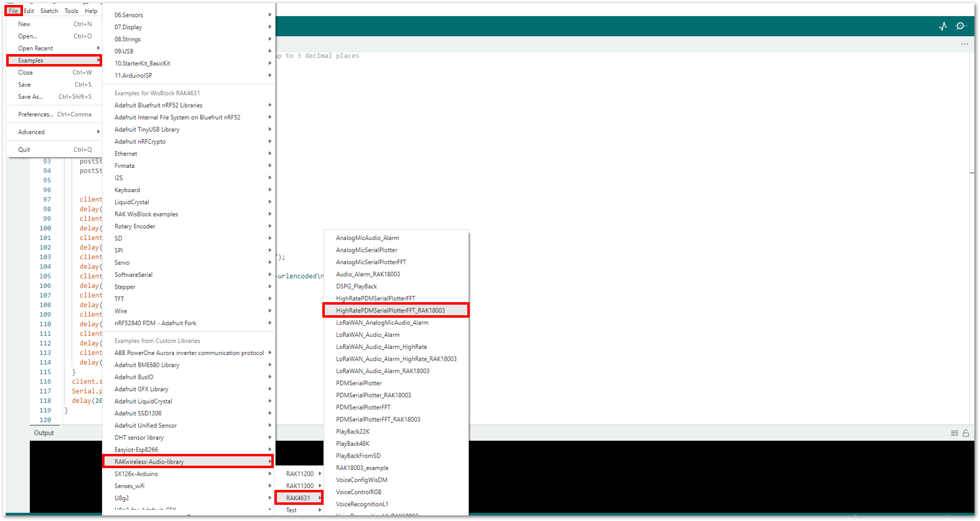Toggle the Output panel lock icon
Image resolution: width=980 pixels, height=521 pixels.
point(966,433)
